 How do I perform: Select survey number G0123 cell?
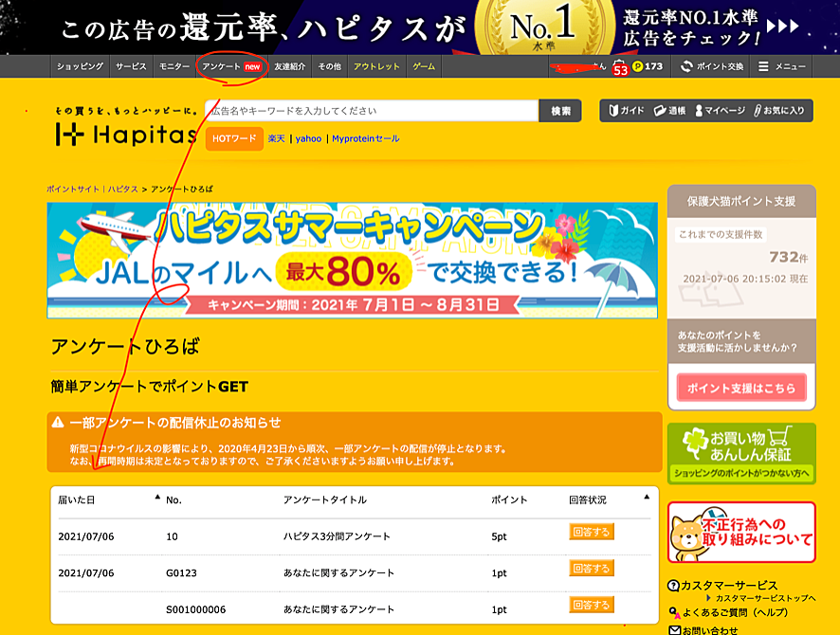coord(181,572)
